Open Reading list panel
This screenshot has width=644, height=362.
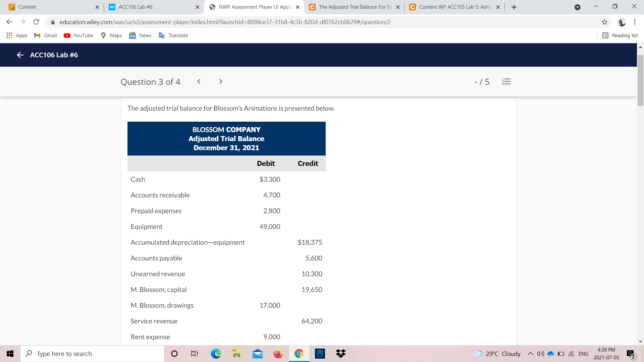click(620, 36)
